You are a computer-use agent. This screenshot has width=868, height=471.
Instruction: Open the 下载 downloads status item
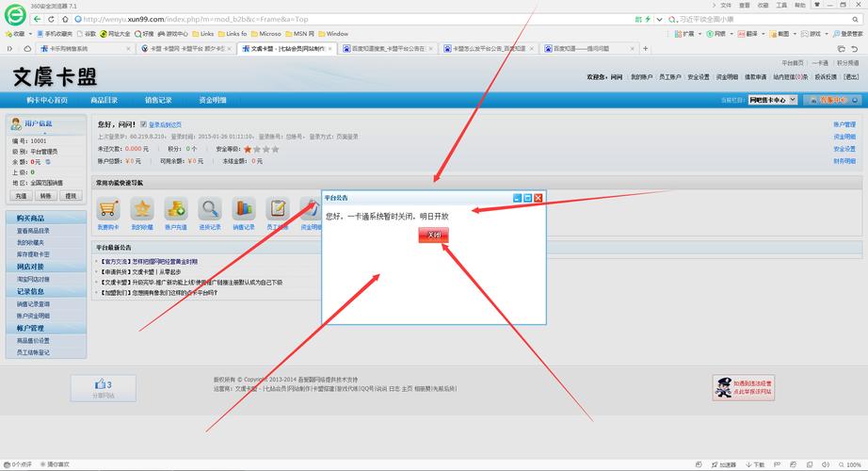coord(755,464)
